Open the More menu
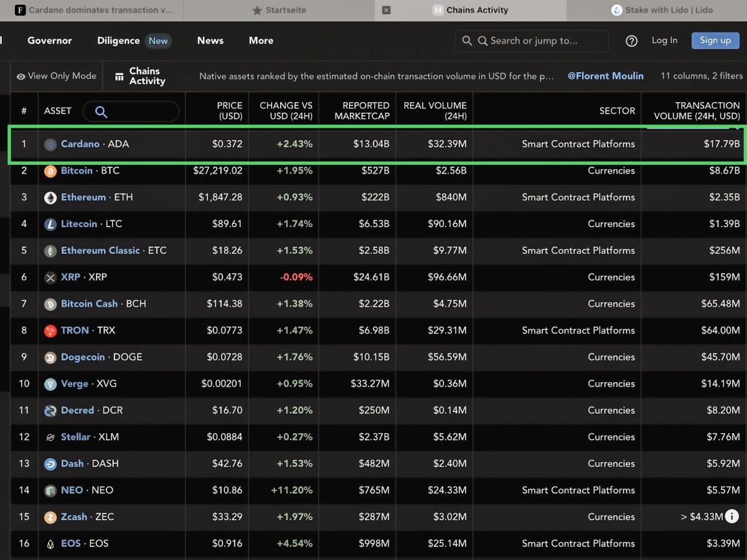The image size is (747, 560). 261,40
